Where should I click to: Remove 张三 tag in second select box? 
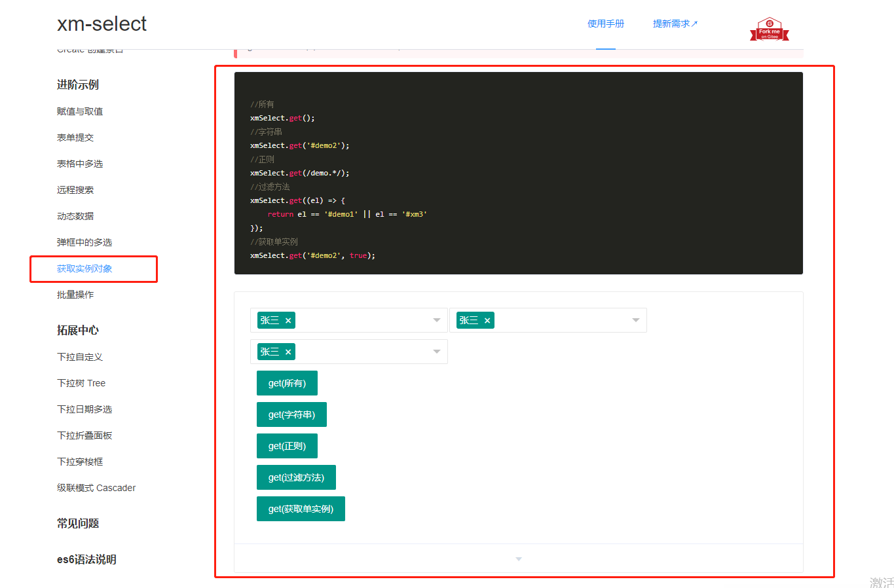487,321
